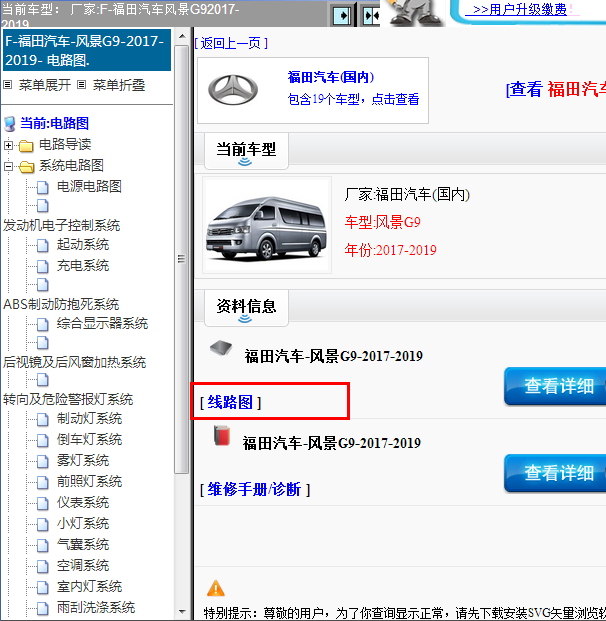Click the tree panel scrollbar up arrow
Screen dimensions: 606x621
[182, 36]
